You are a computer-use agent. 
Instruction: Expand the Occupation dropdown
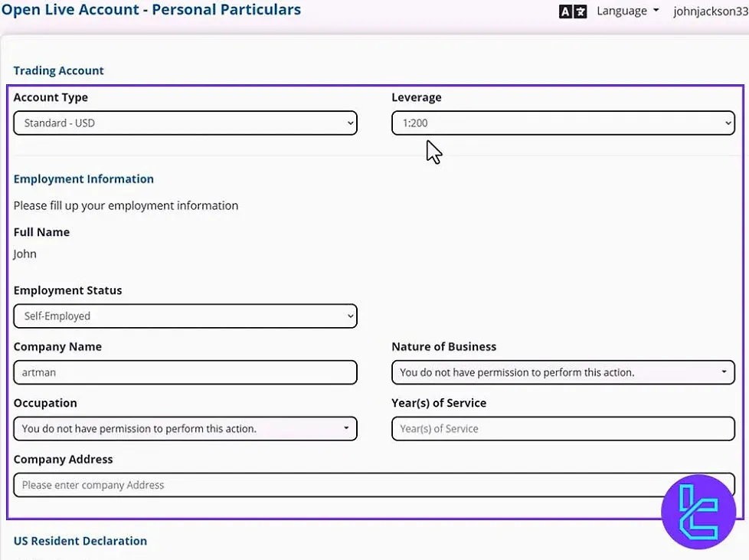coord(185,429)
